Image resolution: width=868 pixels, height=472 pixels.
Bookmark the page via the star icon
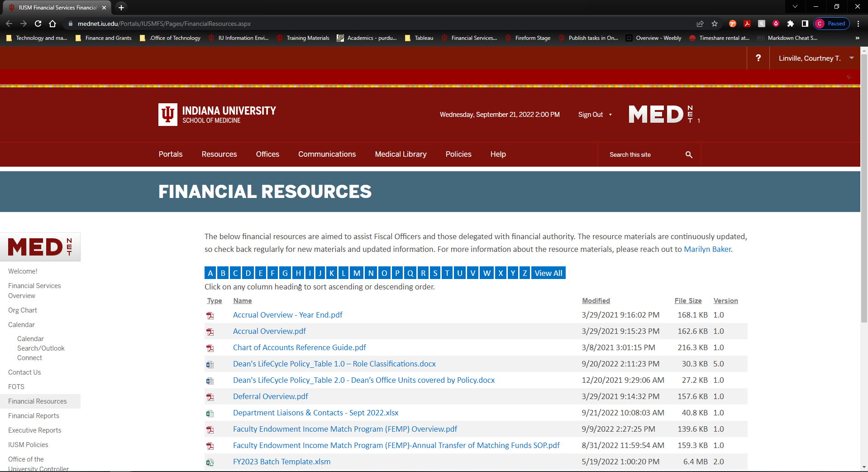tap(715, 24)
